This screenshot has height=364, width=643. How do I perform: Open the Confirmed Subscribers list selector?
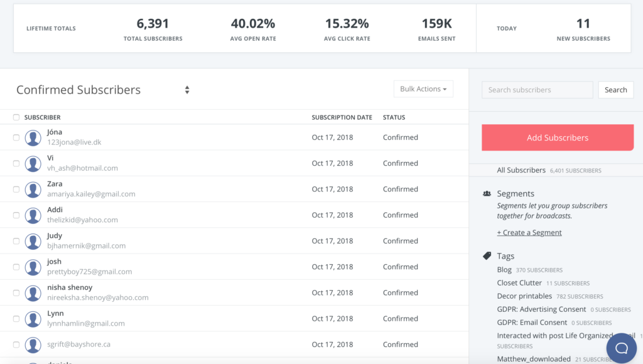click(186, 90)
